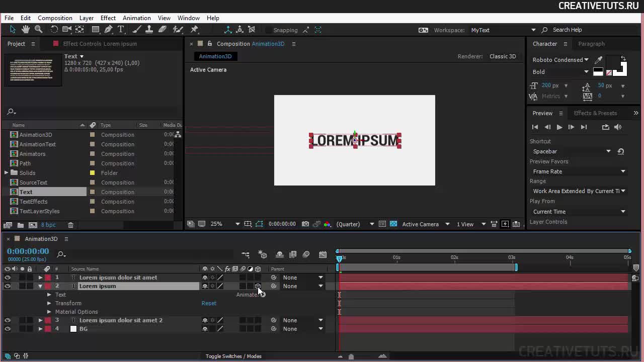Reset the Transform properties
Viewport: 644px width, 362px height.
coord(209,303)
